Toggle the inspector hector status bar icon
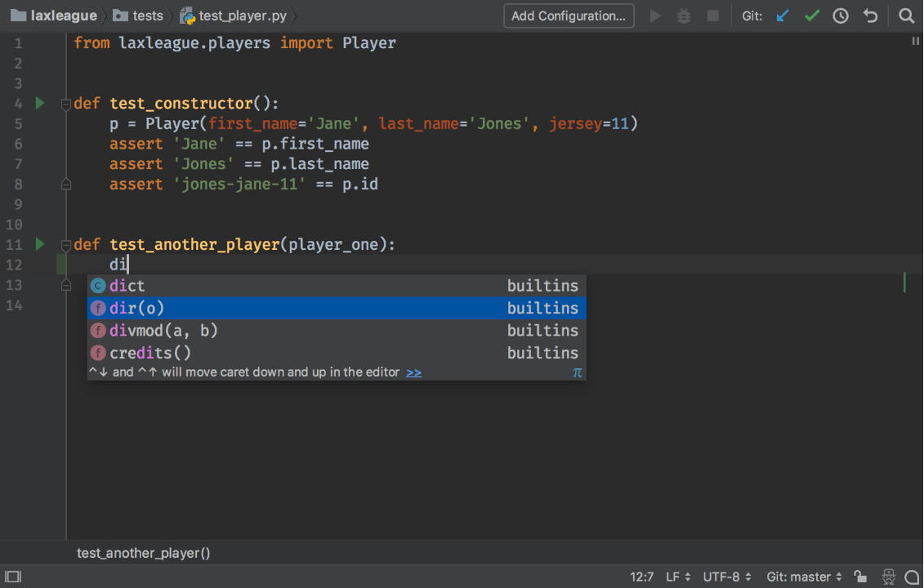This screenshot has width=924, height=588. (888, 577)
